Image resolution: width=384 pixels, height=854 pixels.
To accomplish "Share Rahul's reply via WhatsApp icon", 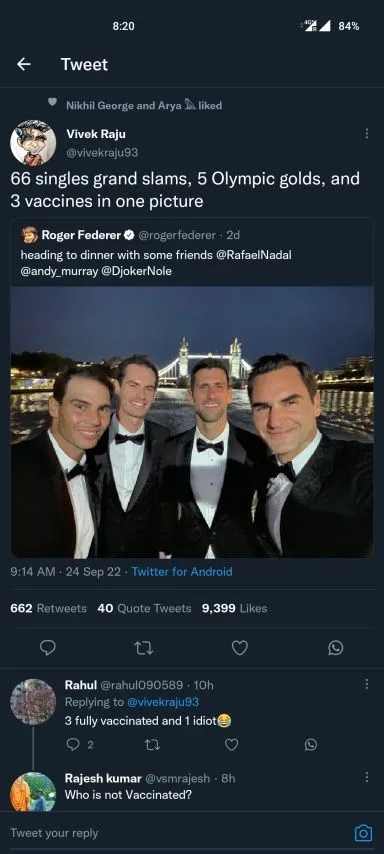I will click(x=311, y=745).
